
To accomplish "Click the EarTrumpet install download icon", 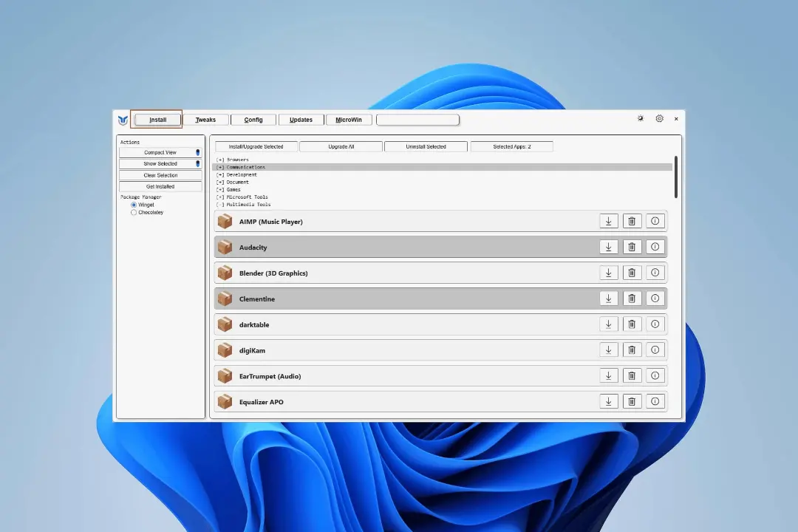I will pyautogui.click(x=608, y=375).
